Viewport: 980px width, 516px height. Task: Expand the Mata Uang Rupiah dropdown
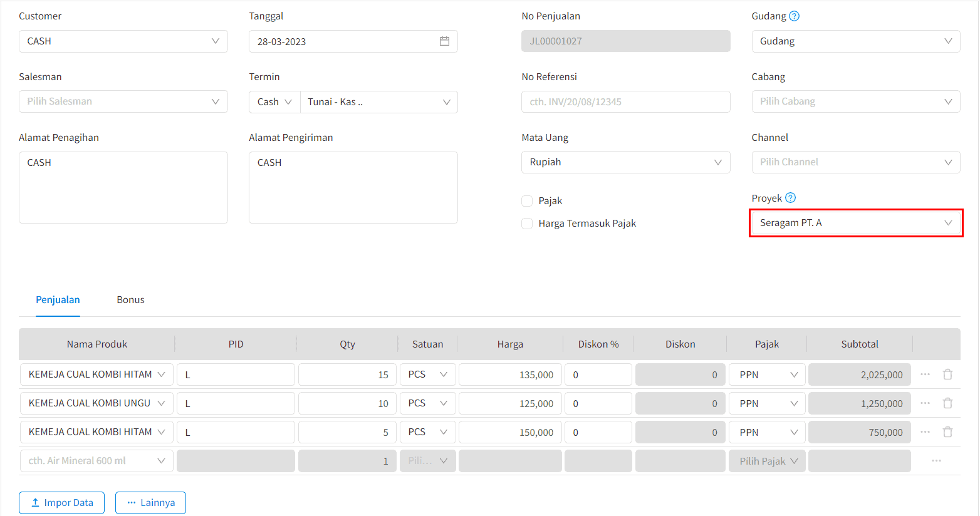click(x=625, y=162)
